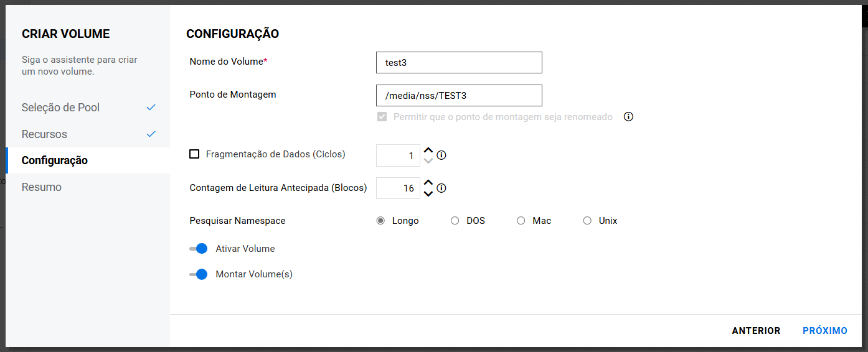Choose the Mac namespace option
This screenshot has height=352, width=868.
point(521,221)
